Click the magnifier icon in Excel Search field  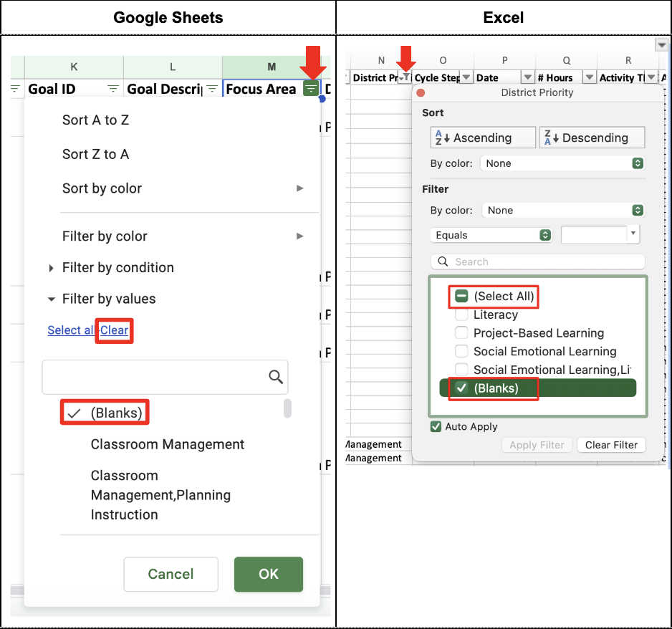443,261
